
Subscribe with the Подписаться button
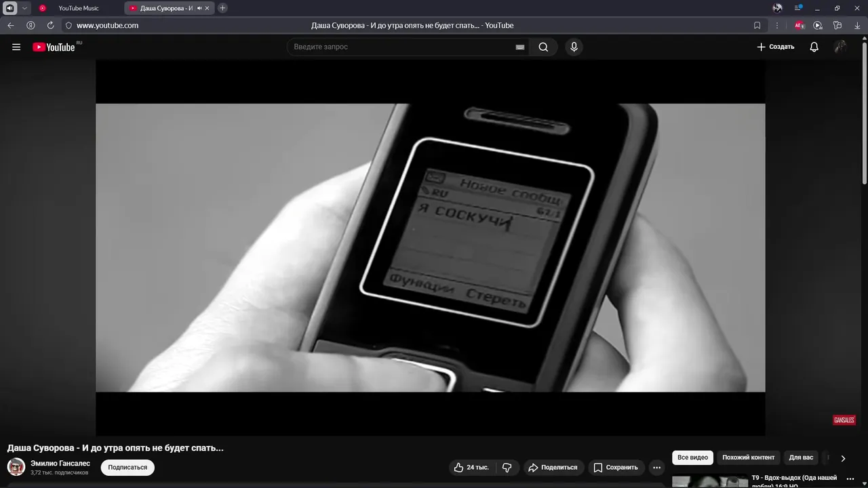(127, 467)
